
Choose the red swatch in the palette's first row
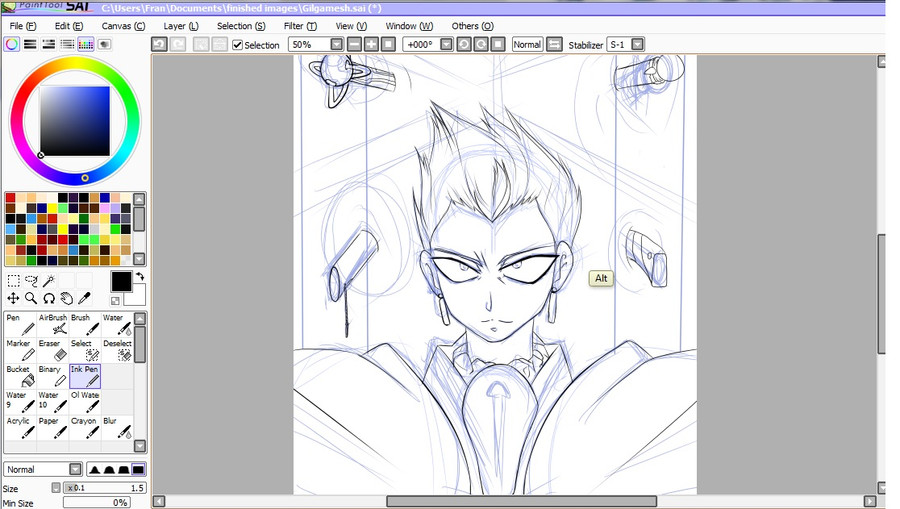pyautogui.click(x=10, y=198)
